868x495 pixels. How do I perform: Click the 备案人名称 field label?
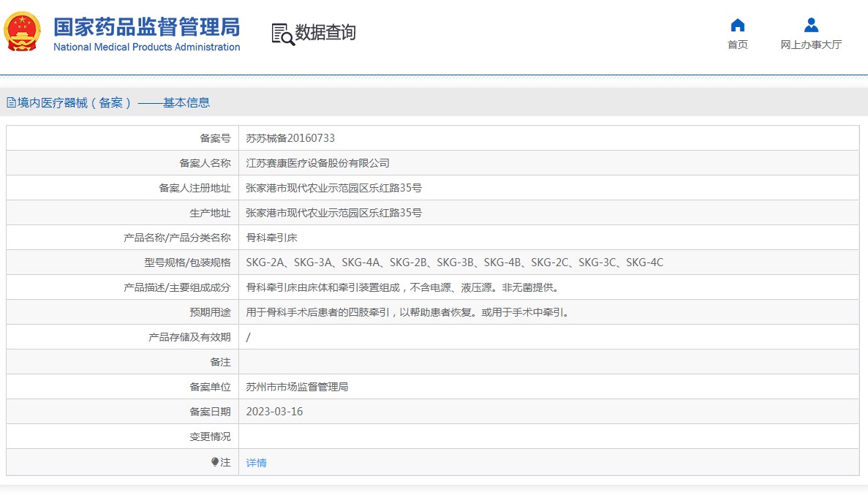click(205, 163)
